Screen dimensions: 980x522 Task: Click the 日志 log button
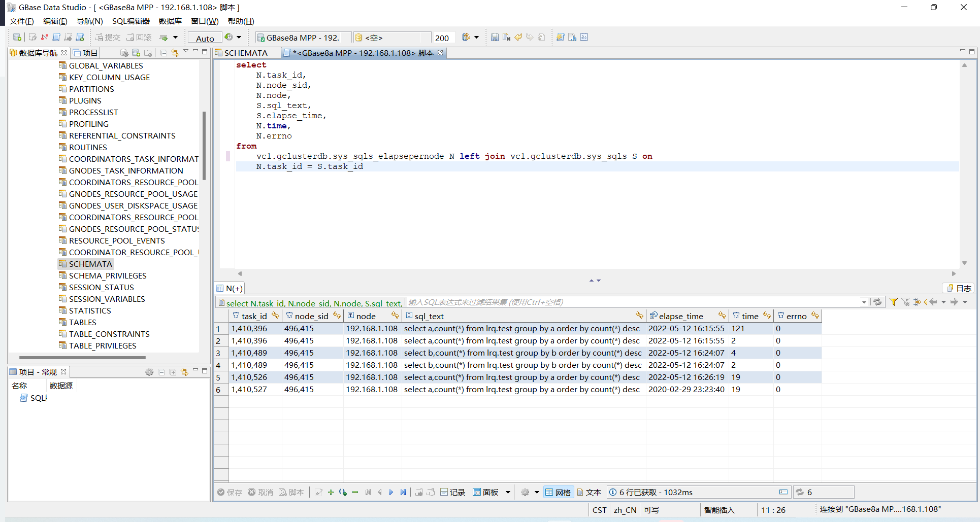point(959,288)
